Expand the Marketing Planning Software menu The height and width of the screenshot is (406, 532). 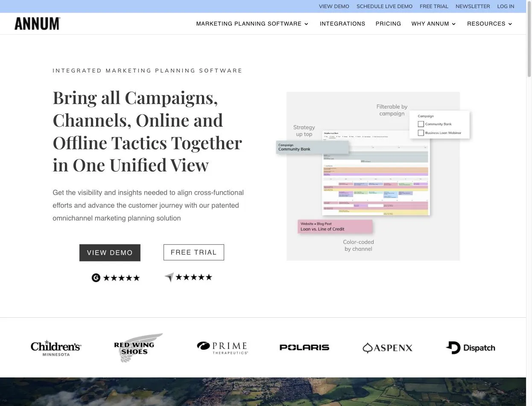(252, 24)
